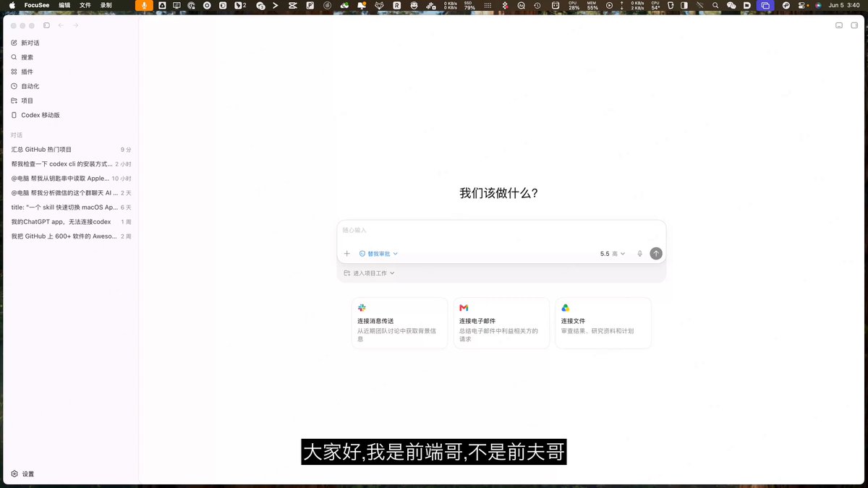Image resolution: width=868 pixels, height=488 pixels.
Task: Go forward with the right arrow
Action: [x=76, y=25]
